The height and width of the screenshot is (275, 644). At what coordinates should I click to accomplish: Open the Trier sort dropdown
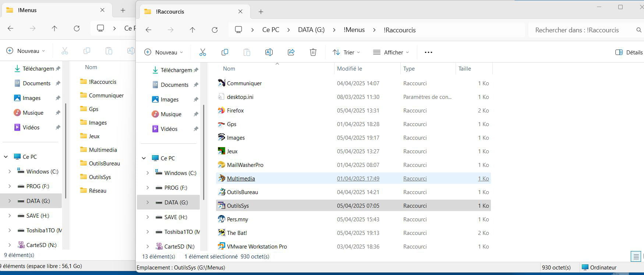point(346,52)
